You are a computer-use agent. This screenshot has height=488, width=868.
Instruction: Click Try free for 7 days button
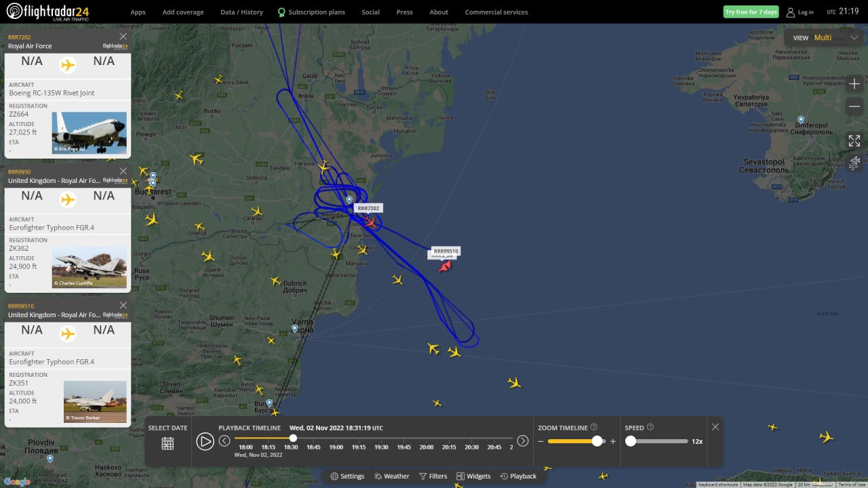(751, 12)
